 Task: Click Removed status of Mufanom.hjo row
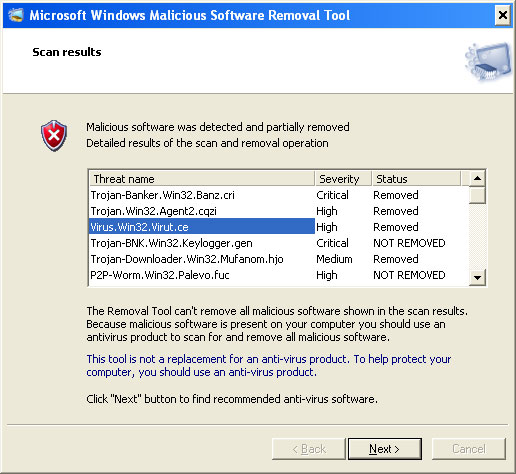click(396, 259)
